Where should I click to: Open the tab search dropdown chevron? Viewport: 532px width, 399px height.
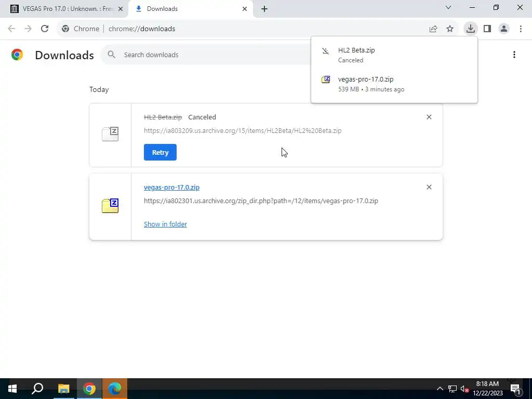coord(448,7)
